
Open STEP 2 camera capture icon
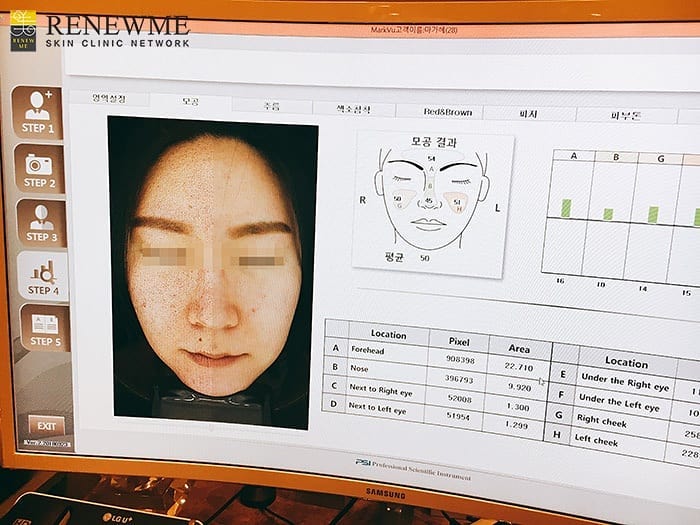39,169
